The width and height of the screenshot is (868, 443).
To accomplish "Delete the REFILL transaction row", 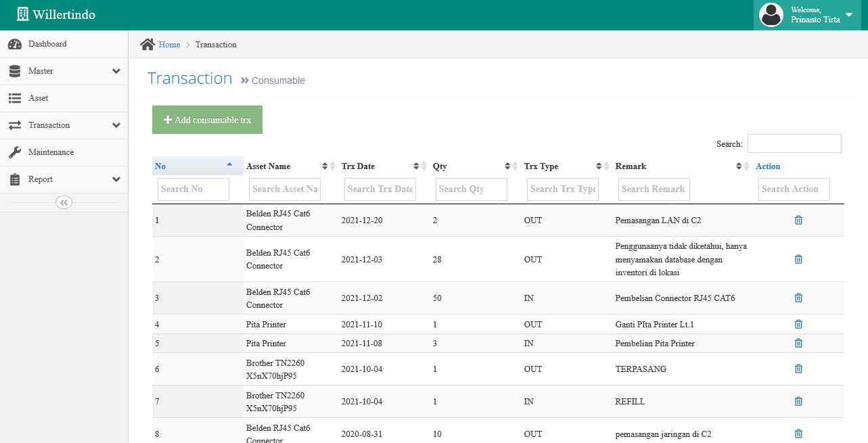I will (x=798, y=401).
